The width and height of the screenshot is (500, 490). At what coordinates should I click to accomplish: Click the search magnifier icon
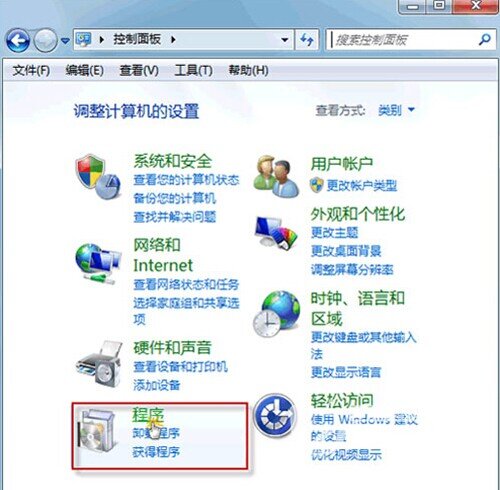[484, 39]
